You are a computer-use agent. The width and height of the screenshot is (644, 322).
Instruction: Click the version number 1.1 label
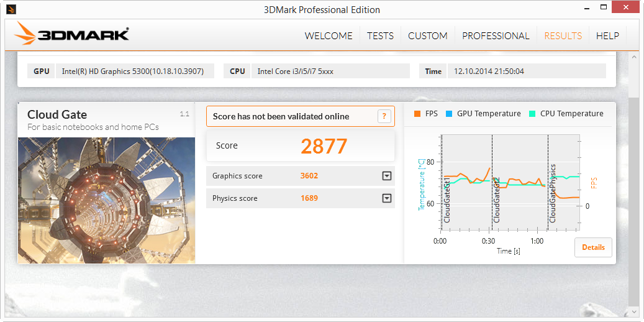point(184,114)
